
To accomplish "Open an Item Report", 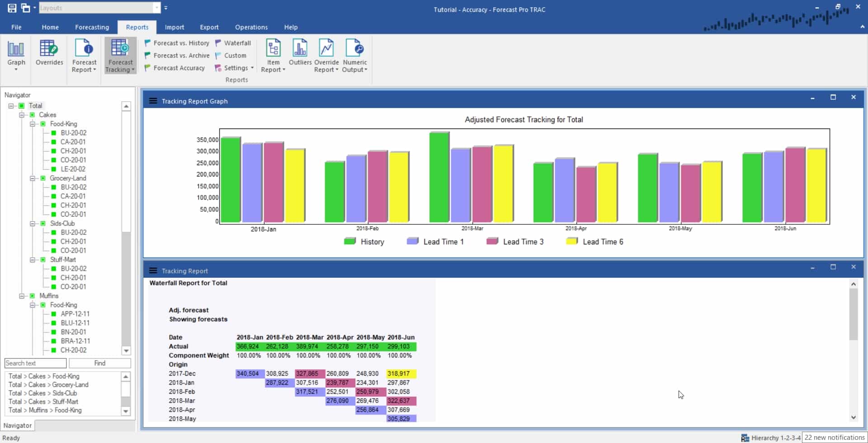I will 273,54.
